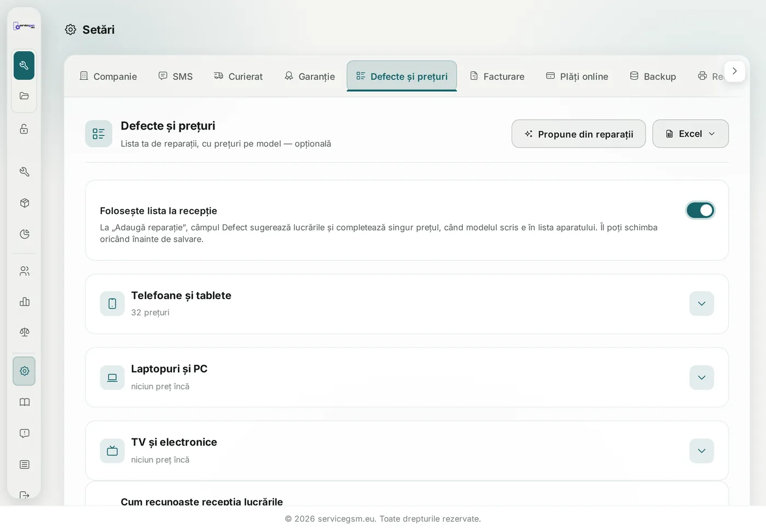The image size is (766, 532).
Task: Click the speech bubble alert icon in sidebar
Action: tap(24, 434)
